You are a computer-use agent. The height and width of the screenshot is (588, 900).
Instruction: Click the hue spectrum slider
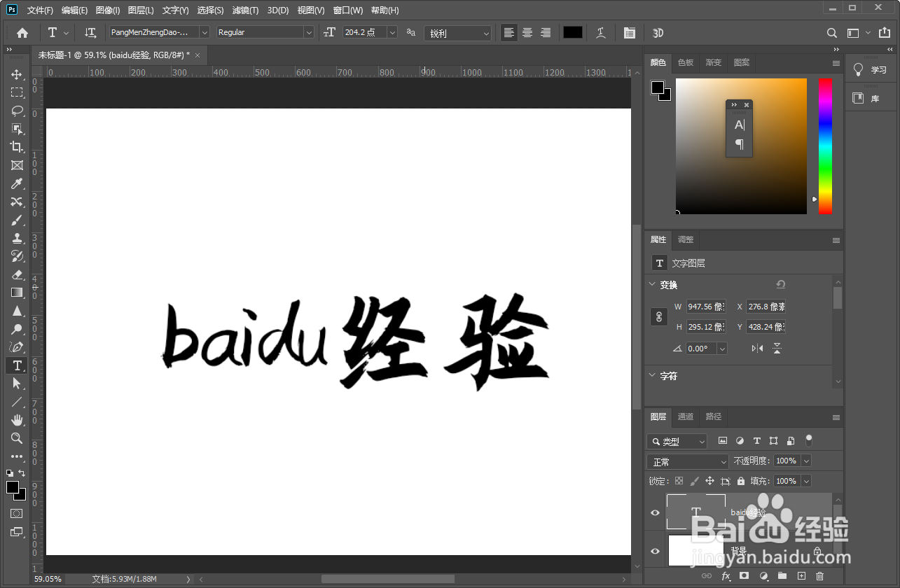click(826, 146)
